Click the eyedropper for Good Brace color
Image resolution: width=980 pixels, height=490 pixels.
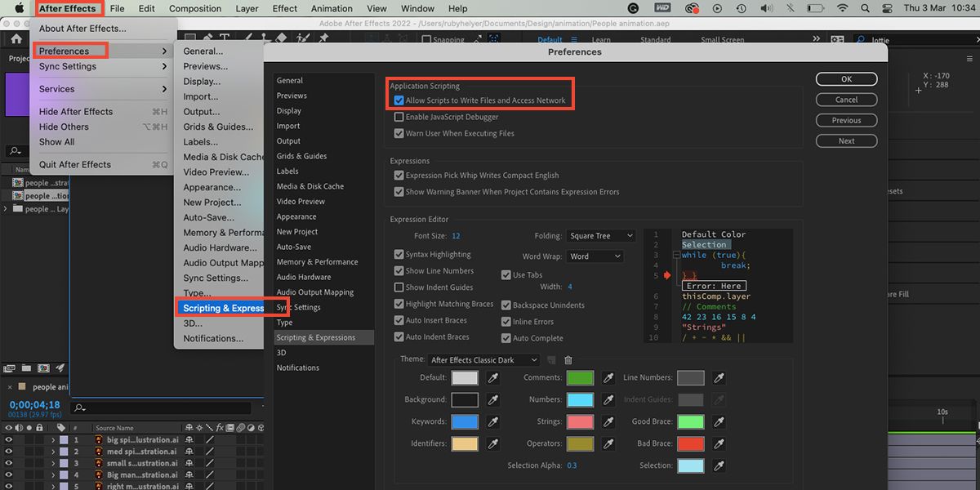click(x=718, y=422)
